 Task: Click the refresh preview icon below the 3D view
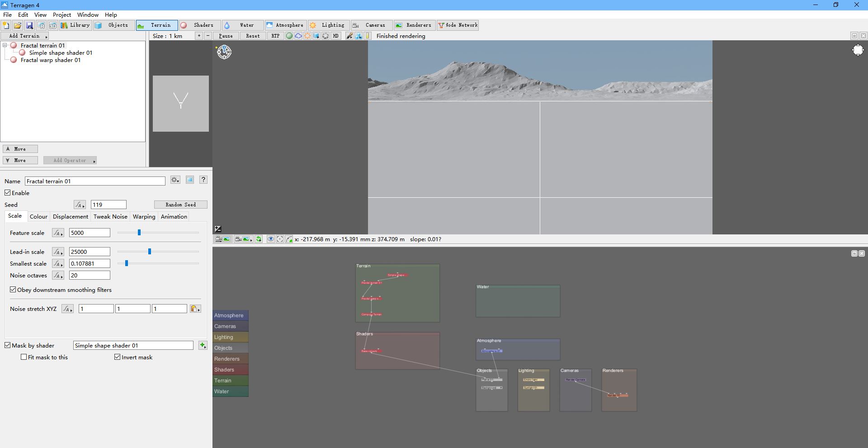[259, 239]
